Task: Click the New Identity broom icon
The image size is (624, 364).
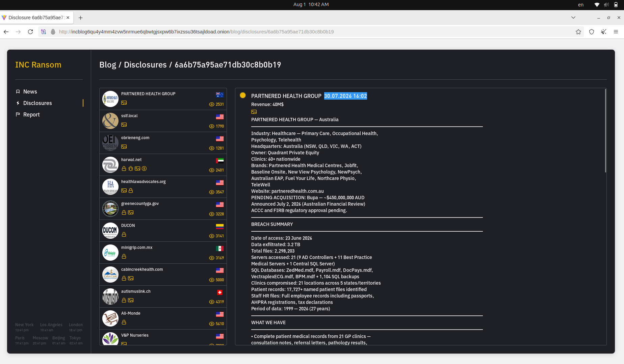Action: 604,32
